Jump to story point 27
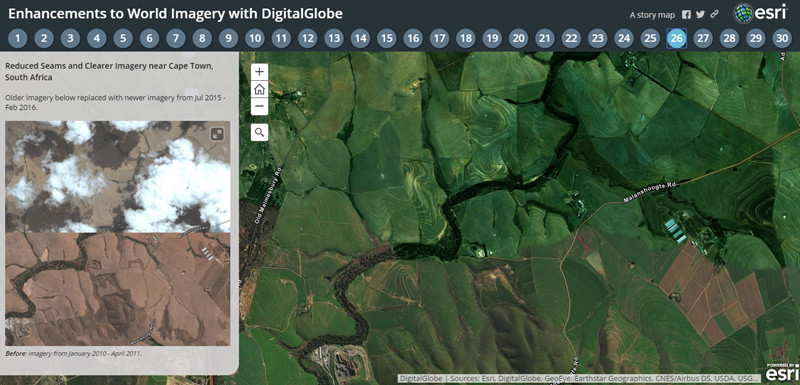The height and width of the screenshot is (385, 800). pyautogui.click(x=703, y=38)
